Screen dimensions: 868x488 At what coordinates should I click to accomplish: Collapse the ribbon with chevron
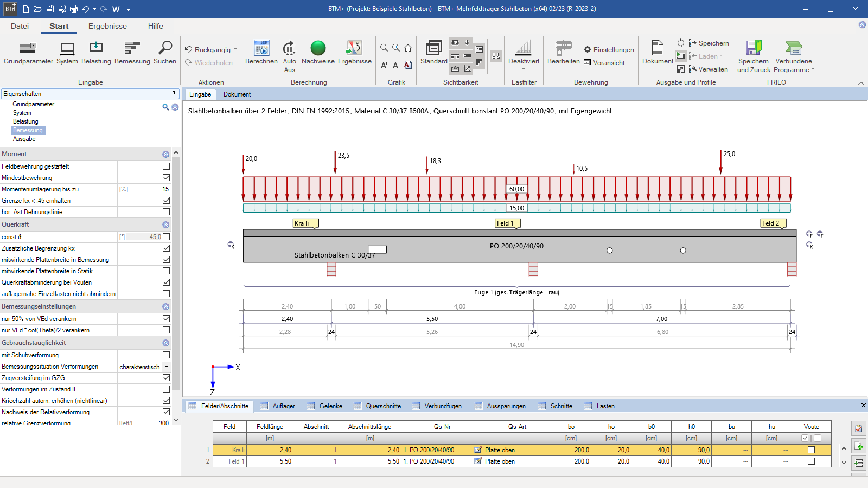861,83
